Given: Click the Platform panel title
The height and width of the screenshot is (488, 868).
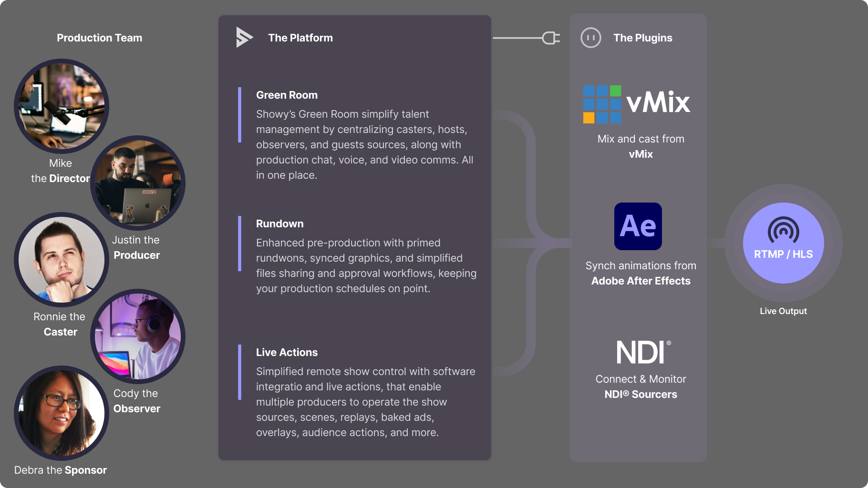Looking at the screenshot, I should click(300, 38).
